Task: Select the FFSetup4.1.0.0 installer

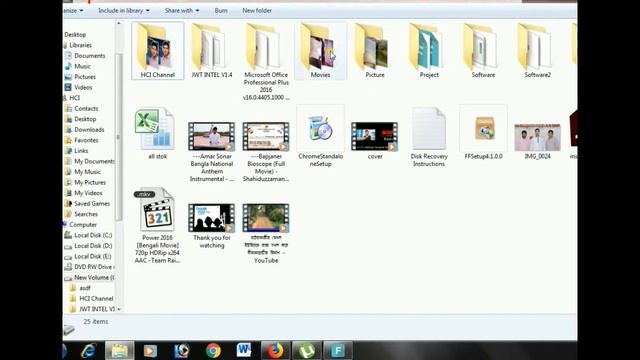Action: [483, 133]
